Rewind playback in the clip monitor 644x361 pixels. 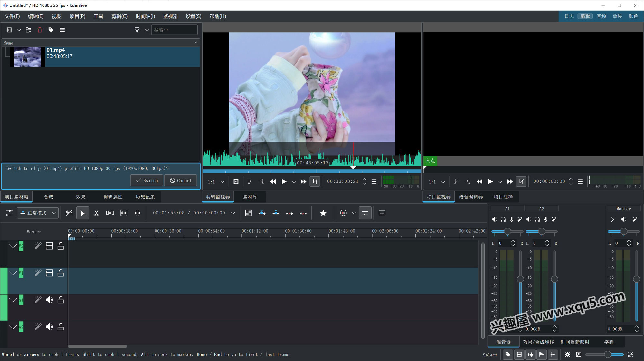[x=273, y=182]
